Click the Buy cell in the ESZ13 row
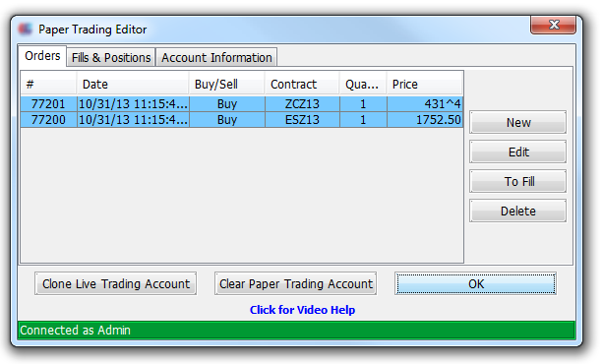Viewport: 603px width, 364px height. (227, 120)
